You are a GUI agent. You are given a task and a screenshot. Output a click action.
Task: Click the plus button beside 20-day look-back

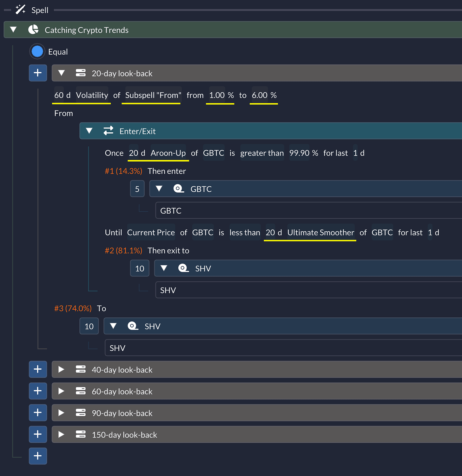click(38, 73)
